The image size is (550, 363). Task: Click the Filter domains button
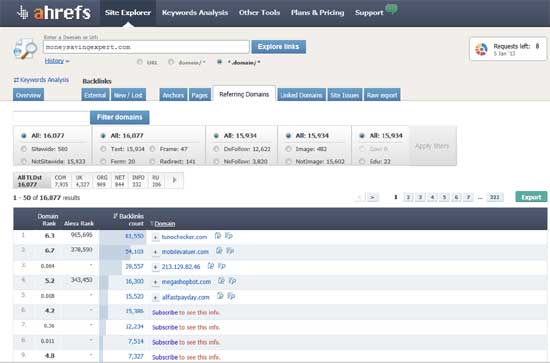point(120,117)
